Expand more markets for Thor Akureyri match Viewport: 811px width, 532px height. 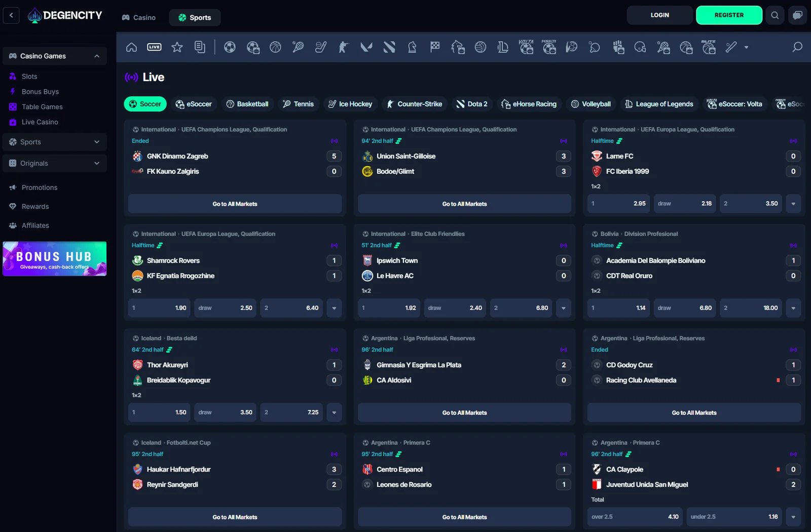[334, 412]
